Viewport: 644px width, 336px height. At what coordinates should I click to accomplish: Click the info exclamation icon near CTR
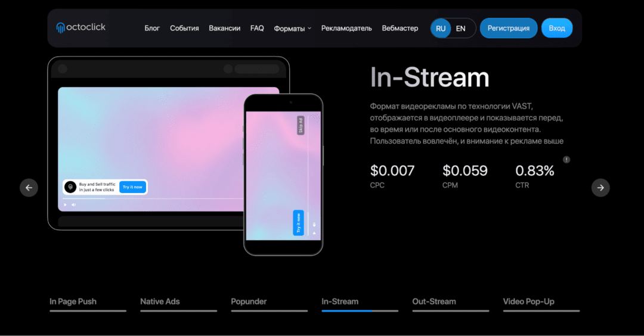566,160
